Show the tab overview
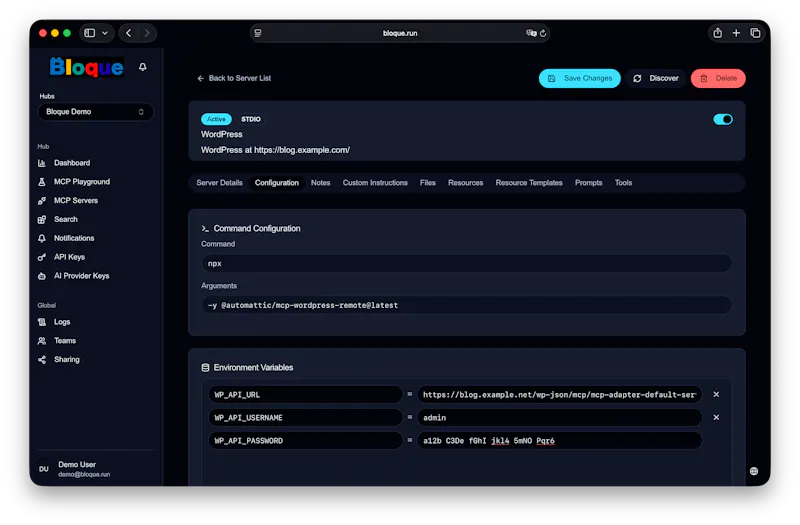This screenshot has height=525, width=800. (x=756, y=33)
